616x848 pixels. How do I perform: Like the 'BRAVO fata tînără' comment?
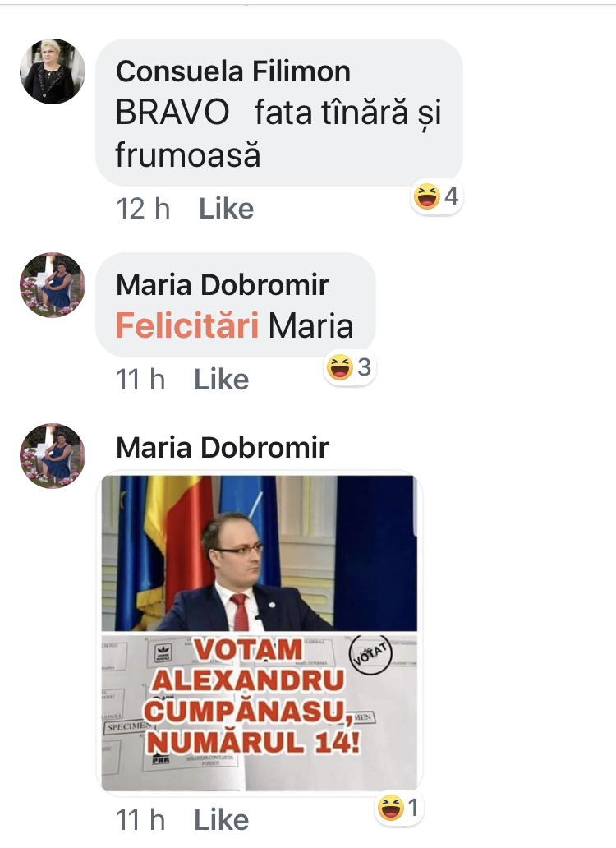(226, 209)
